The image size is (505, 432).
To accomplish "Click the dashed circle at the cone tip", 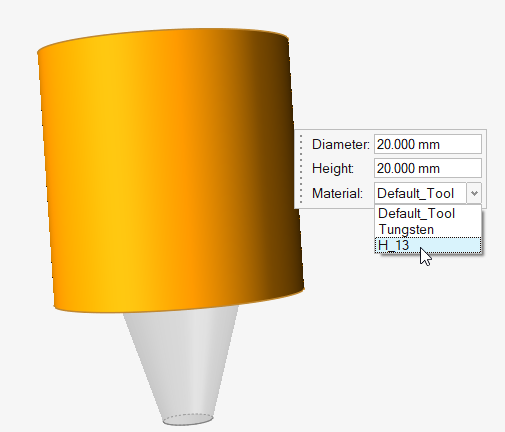I will [x=188, y=419].
